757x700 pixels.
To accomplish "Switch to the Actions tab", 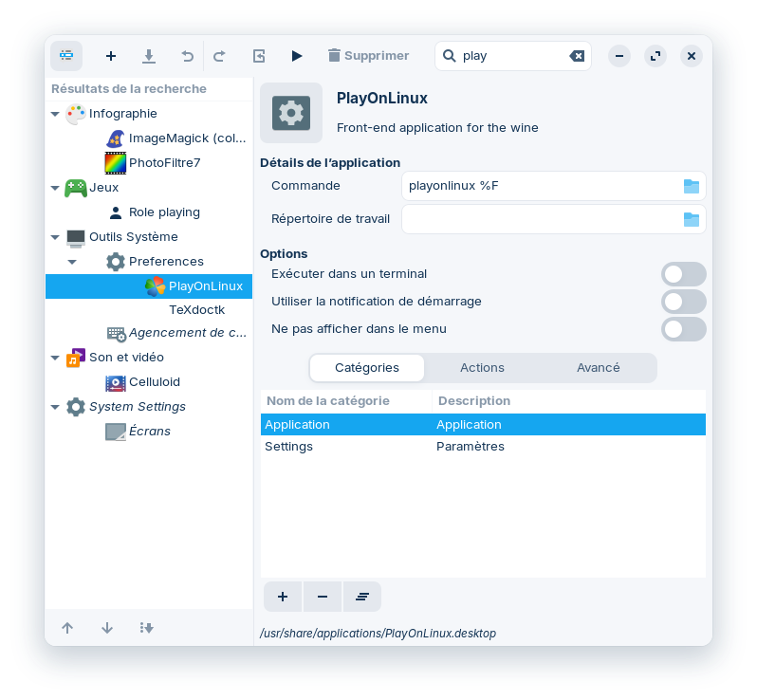I will click(482, 368).
